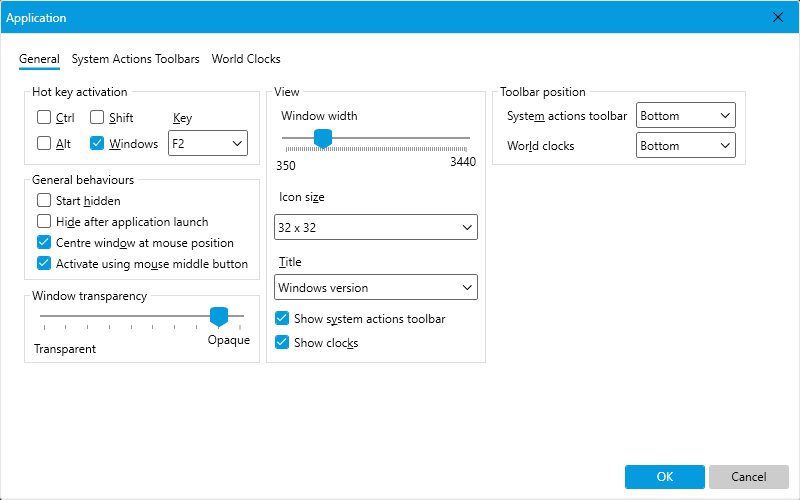The image size is (800, 500).
Task: Expand the World clocks position dropdown
Action: (x=685, y=145)
